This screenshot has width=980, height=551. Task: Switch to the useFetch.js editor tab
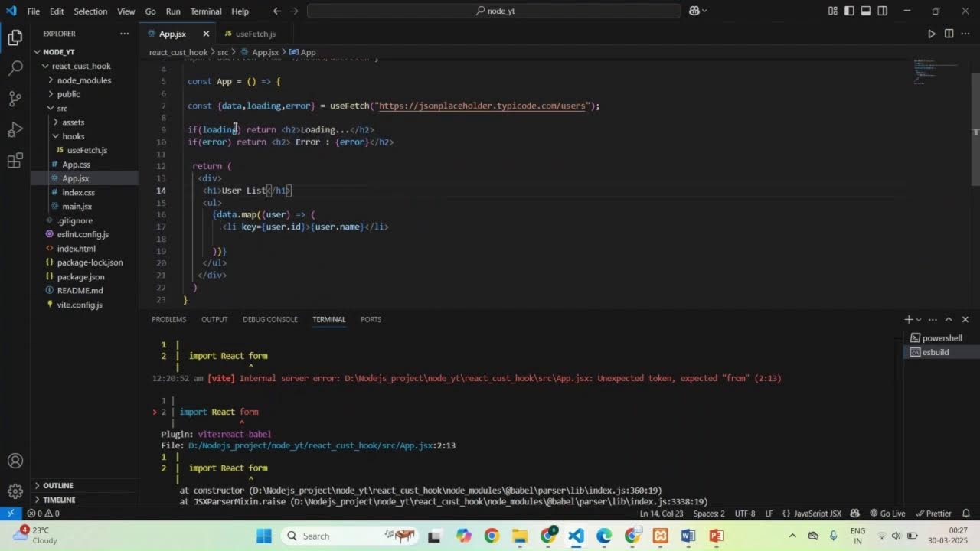[255, 34]
